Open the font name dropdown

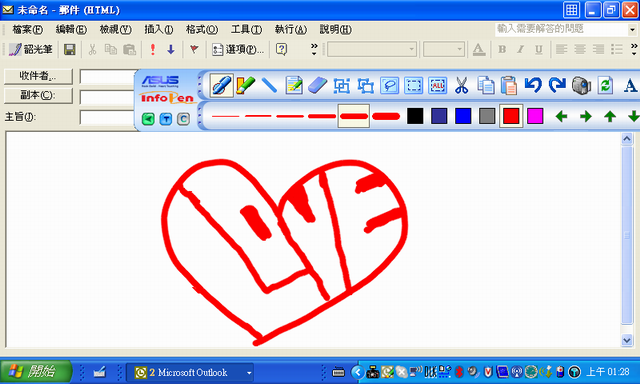(x=411, y=49)
